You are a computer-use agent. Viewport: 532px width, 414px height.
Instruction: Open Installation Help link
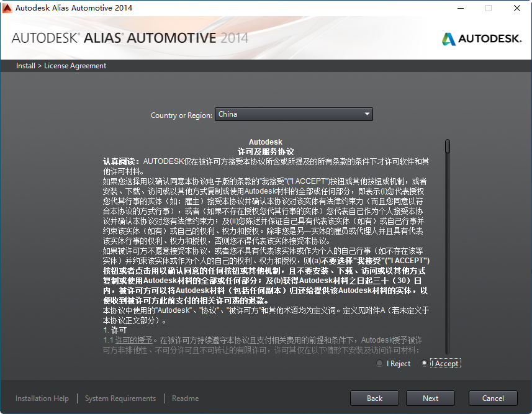click(42, 398)
